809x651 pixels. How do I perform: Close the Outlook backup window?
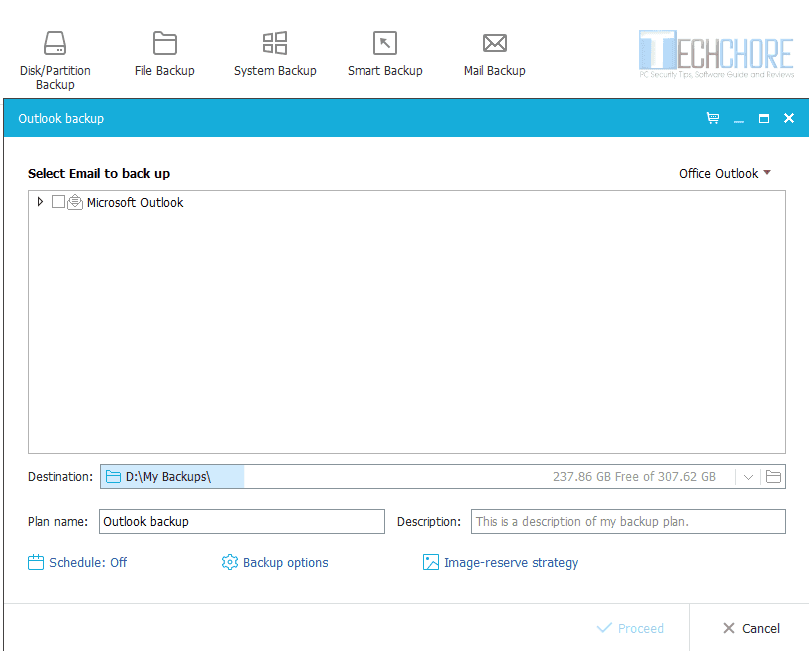(x=789, y=118)
